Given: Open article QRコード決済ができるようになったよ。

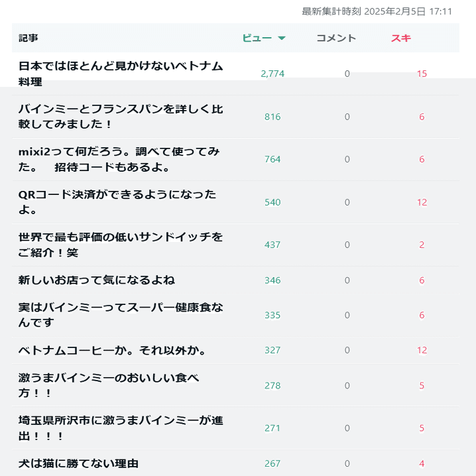Looking at the screenshot, I should 117,202.
